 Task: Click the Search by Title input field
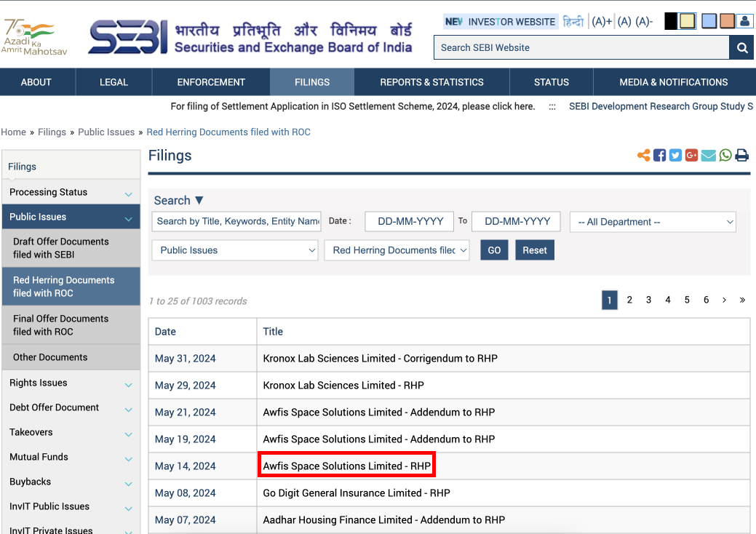point(237,221)
